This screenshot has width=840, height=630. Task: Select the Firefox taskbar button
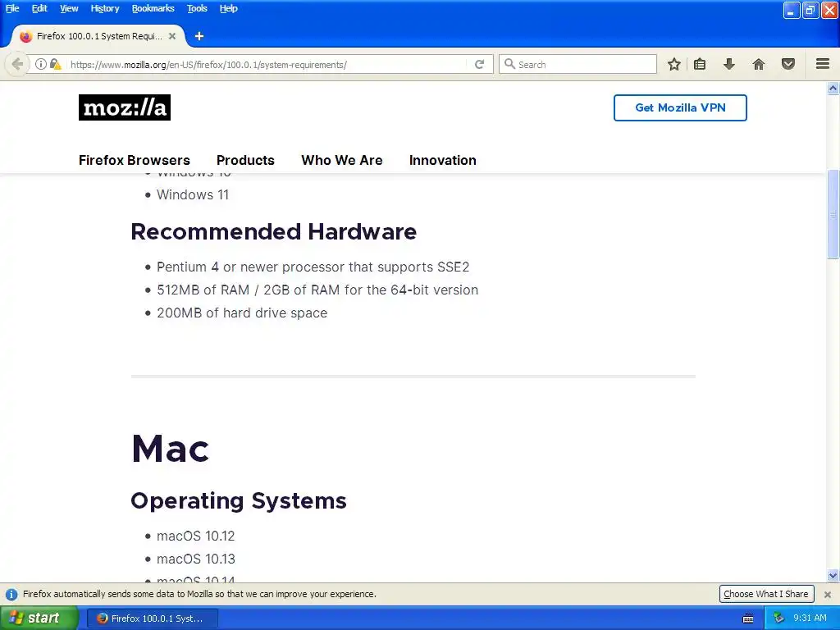(x=153, y=619)
